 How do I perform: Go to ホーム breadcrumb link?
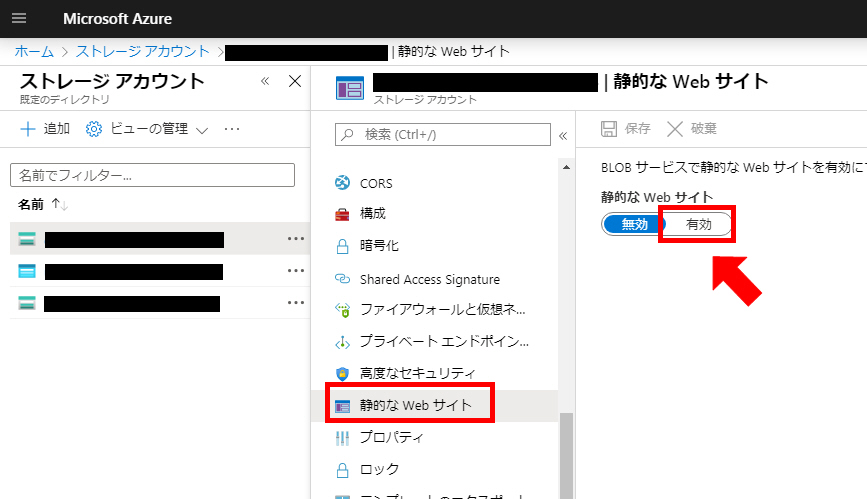tap(34, 51)
